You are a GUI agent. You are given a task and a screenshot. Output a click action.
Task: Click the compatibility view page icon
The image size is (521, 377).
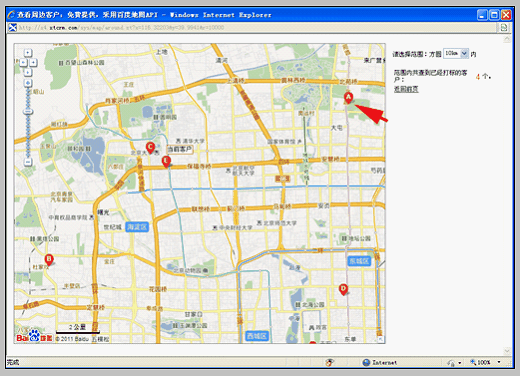(x=504, y=28)
